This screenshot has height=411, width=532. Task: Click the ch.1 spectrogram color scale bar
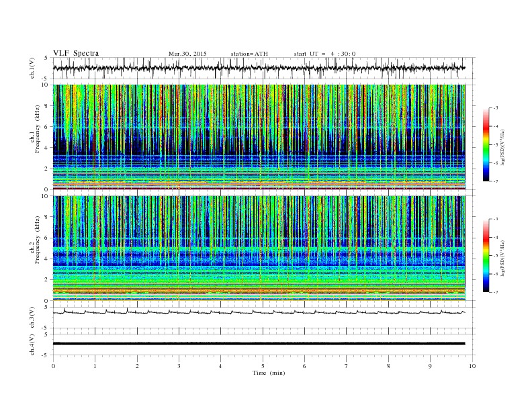point(486,144)
